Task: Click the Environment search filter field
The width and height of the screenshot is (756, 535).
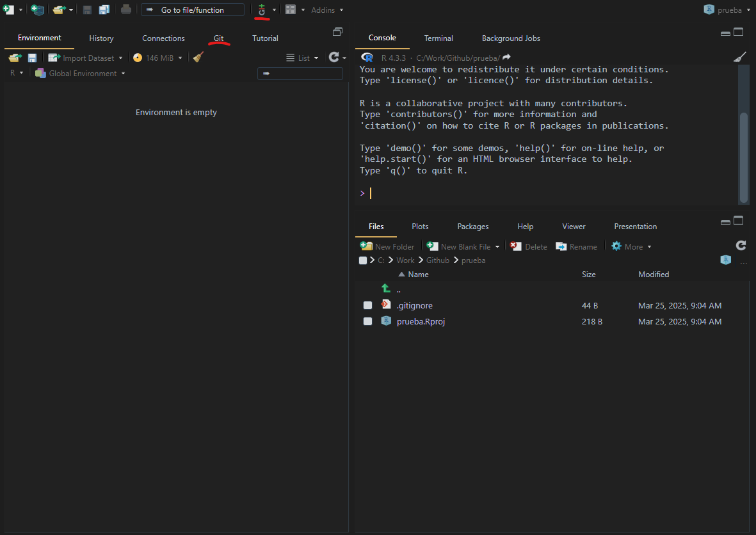Action: (300, 73)
